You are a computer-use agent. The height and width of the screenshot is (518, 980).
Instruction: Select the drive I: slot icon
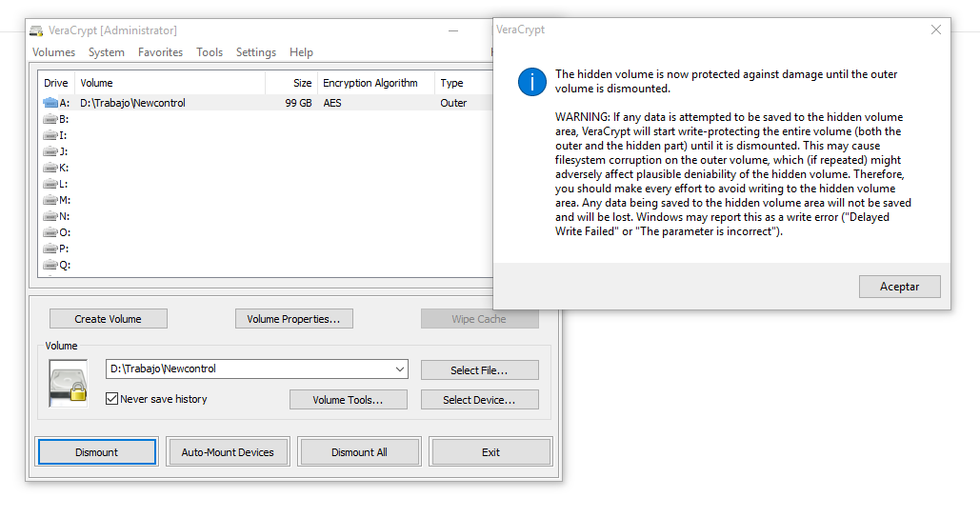[x=50, y=135]
